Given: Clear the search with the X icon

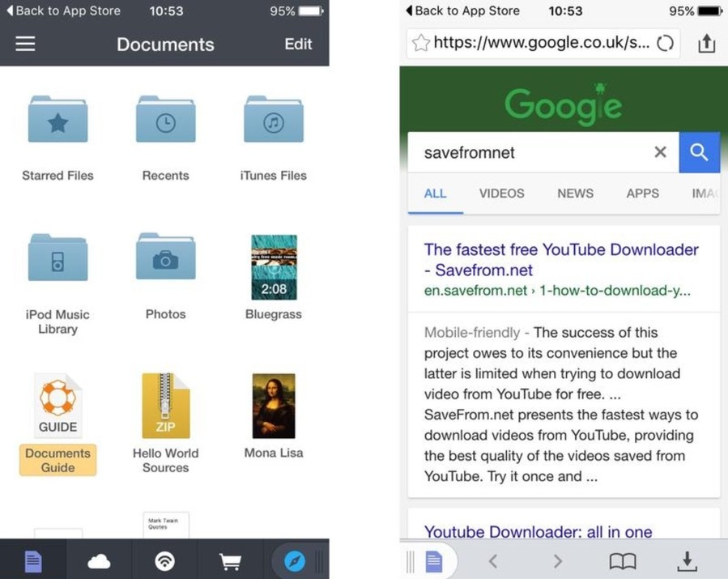Looking at the screenshot, I should click(660, 151).
